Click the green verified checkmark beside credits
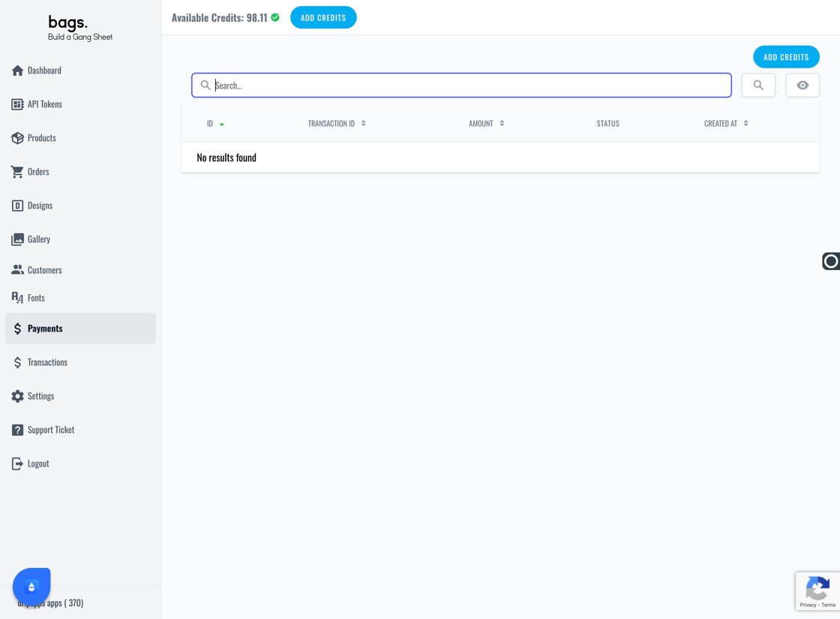 (x=275, y=17)
